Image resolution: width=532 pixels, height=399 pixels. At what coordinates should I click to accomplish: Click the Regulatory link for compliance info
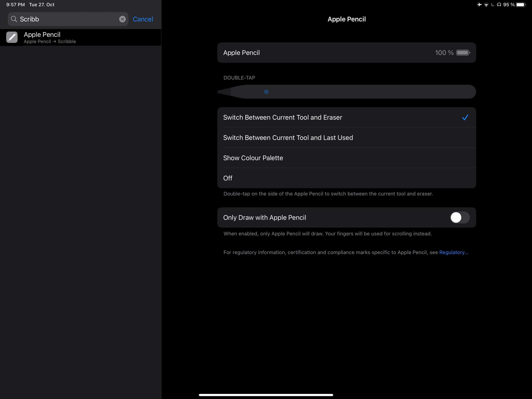[x=454, y=252]
